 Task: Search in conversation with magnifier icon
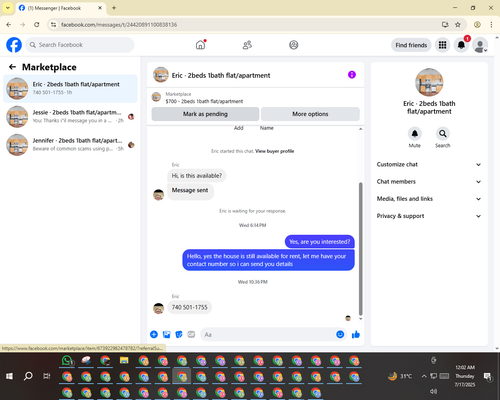tap(443, 134)
